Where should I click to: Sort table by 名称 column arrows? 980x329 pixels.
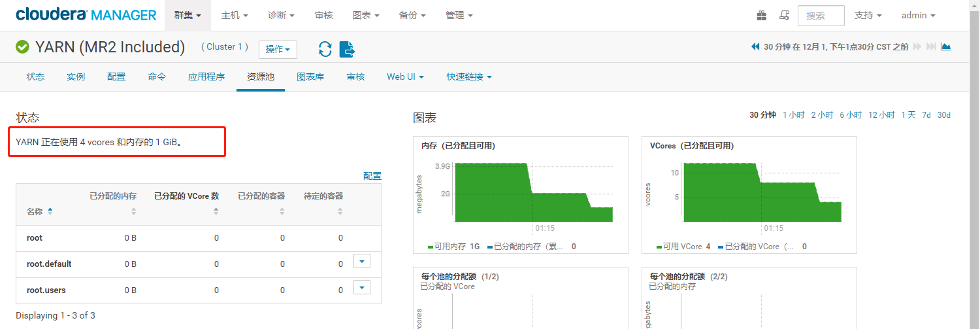tap(50, 211)
